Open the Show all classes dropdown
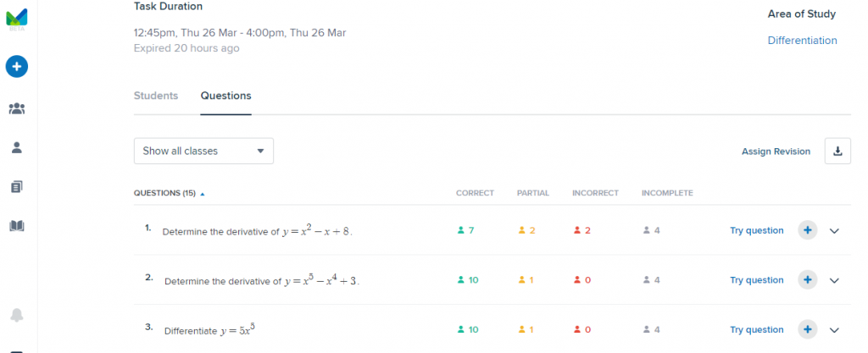Image resolution: width=868 pixels, height=353 pixels. click(x=203, y=152)
